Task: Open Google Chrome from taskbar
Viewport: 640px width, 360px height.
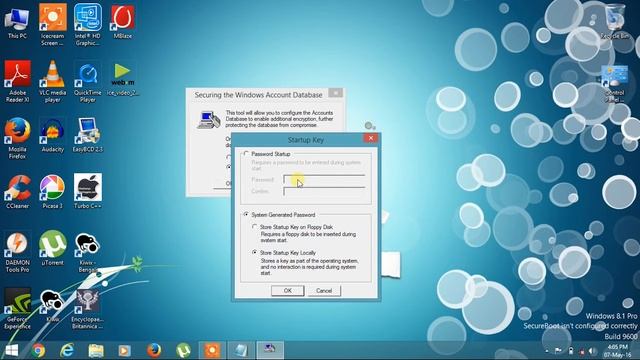Action: point(38,350)
